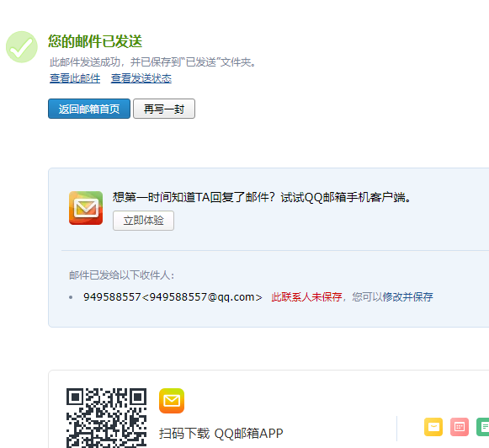Select recipient 949588557<949588557@qq.com>
Image resolution: width=489 pixels, height=448 pixels.
[173, 297]
